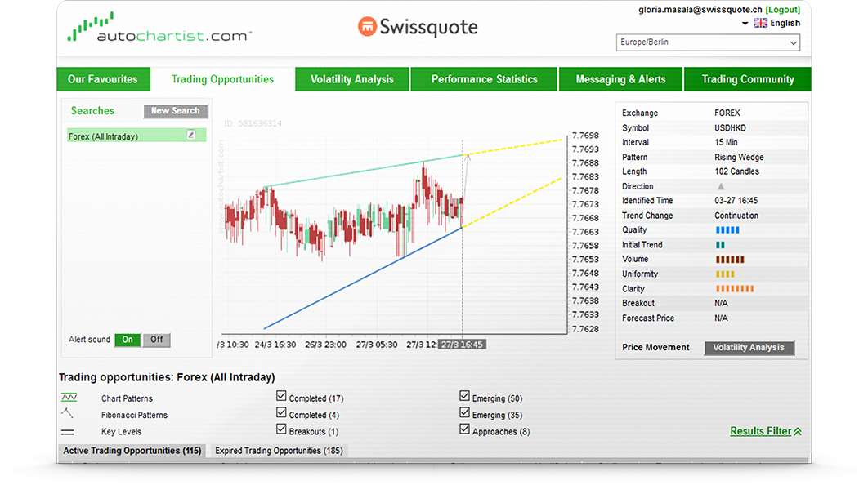Open the Trading Community tab

click(x=748, y=79)
